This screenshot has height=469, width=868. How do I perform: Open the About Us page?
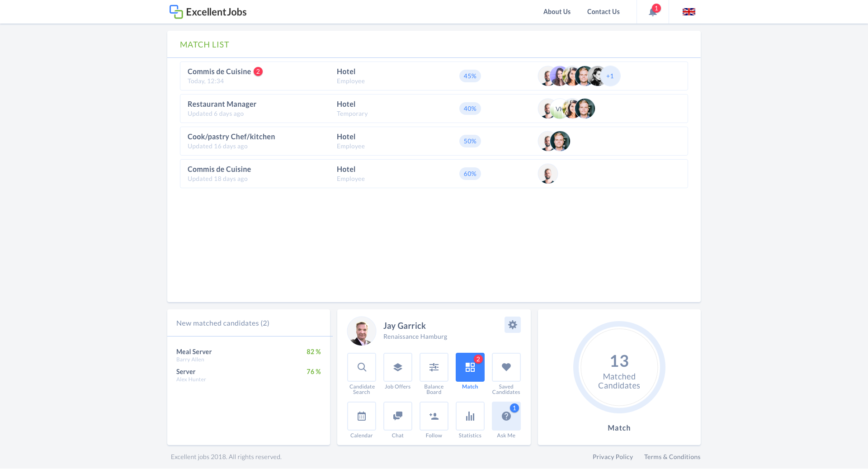(x=557, y=12)
